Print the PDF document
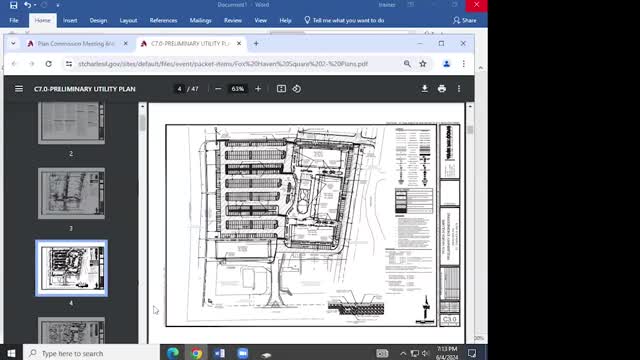Image resolution: width=640 pixels, height=360 pixels. pos(442,89)
